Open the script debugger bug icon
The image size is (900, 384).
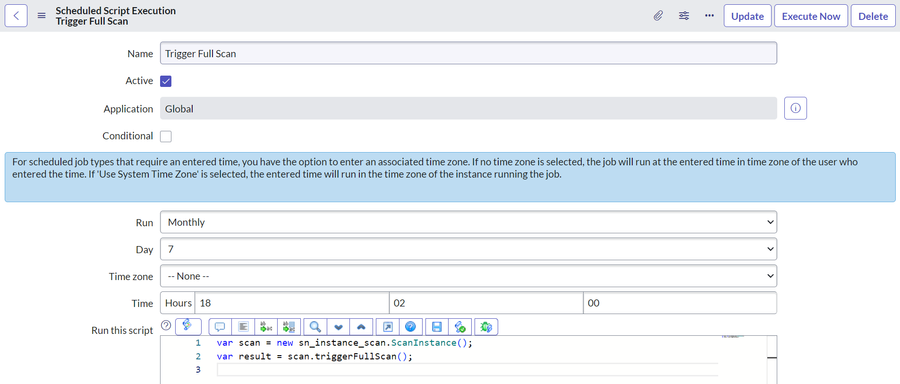point(486,327)
